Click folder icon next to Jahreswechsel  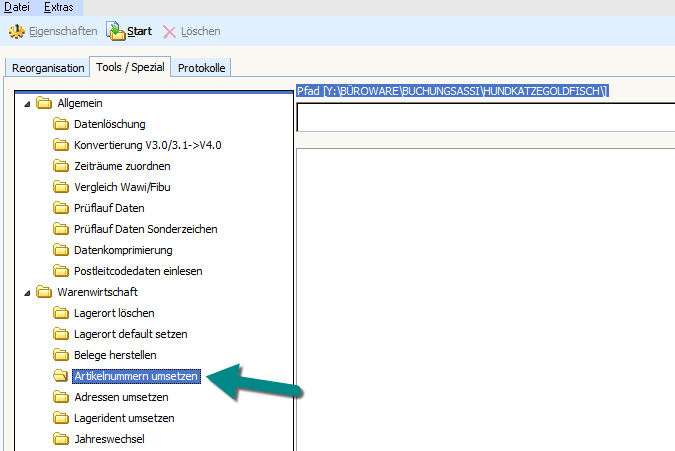[x=61, y=439]
